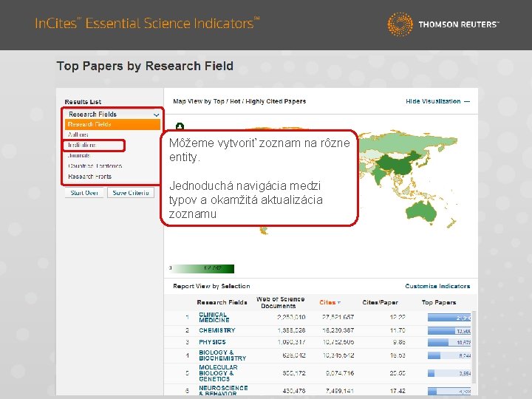Click the Cites/Paper column header
The height and width of the screenshot is (399, 532).
pos(380,302)
